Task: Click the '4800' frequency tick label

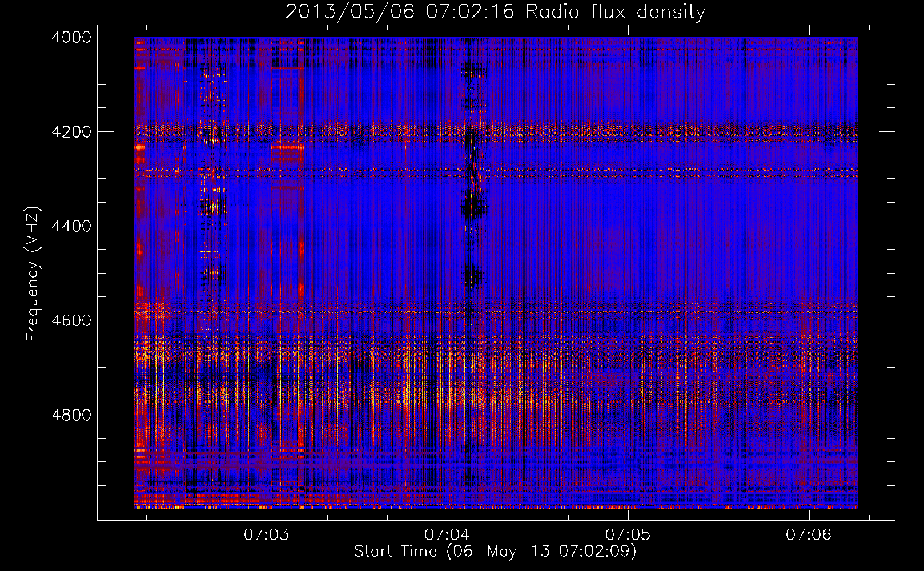Action: click(x=71, y=415)
